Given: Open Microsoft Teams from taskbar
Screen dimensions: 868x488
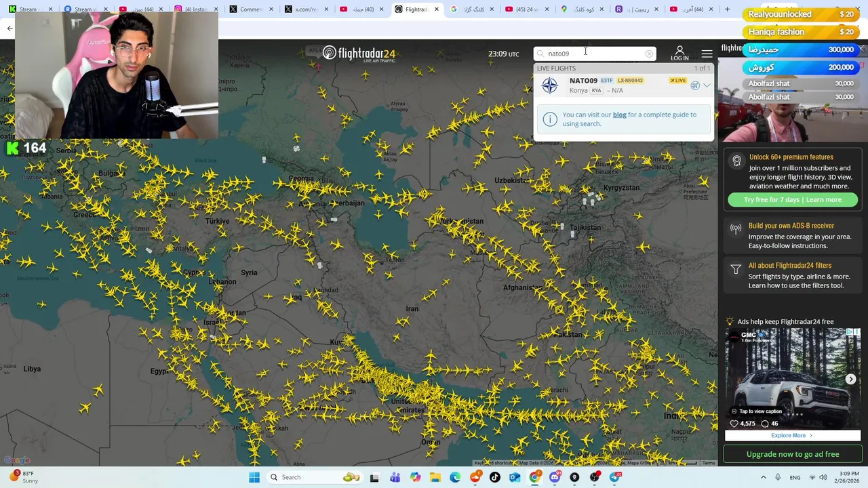Looking at the screenshot, I should [395, 477].
